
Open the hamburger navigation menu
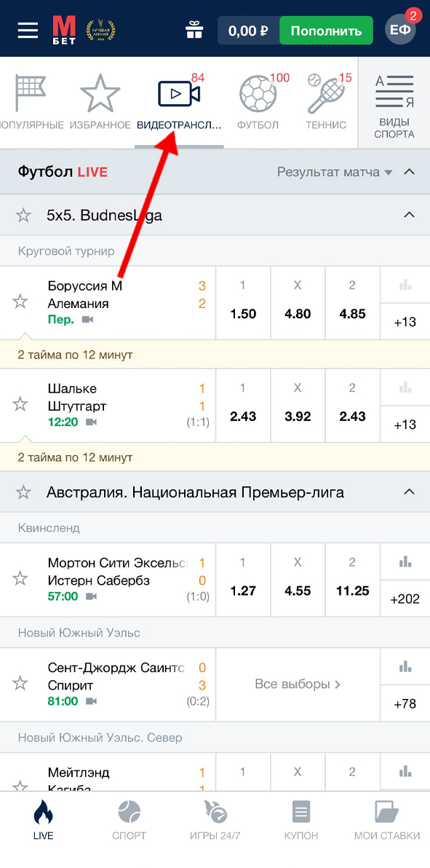point(28,30)
